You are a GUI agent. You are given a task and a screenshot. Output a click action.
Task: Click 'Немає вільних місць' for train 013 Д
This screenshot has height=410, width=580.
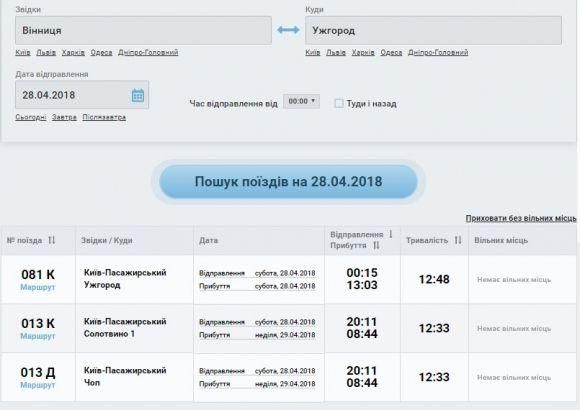coord(514,377)
